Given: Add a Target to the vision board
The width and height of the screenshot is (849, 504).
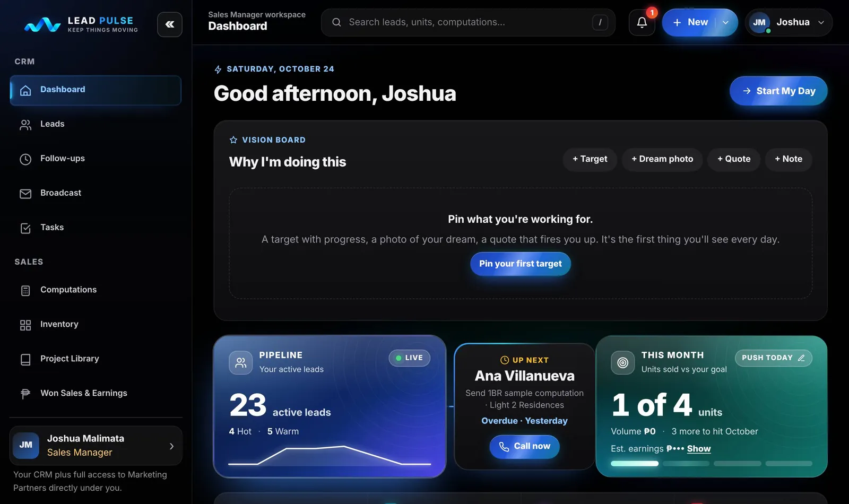Looking at the screenshot, I should click(590, 159).
